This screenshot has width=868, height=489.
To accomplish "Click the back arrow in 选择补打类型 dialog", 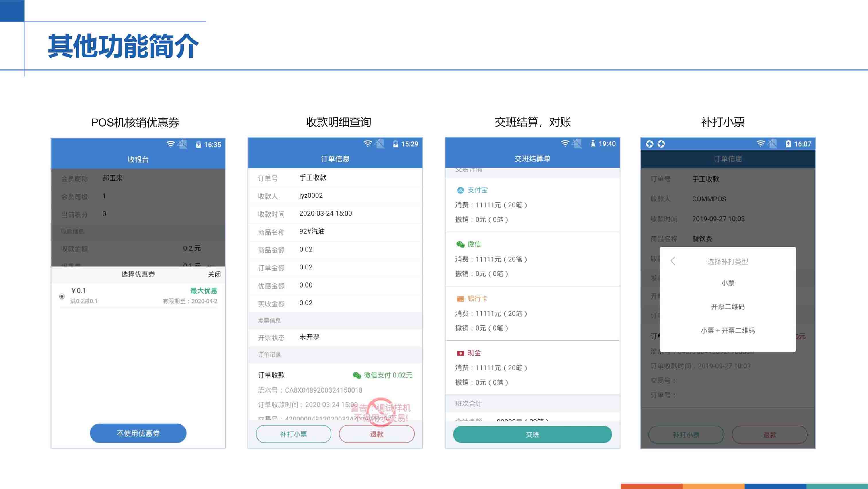I will (673, 261).
